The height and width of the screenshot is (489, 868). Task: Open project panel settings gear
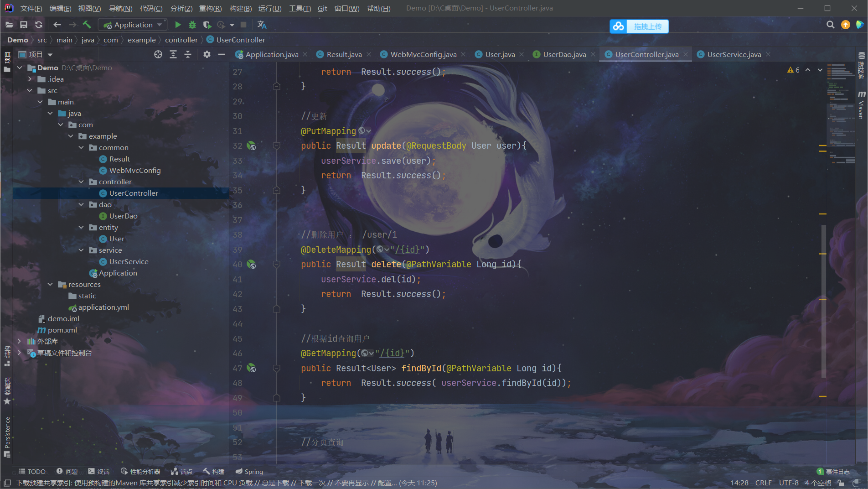tap(207, 54)
